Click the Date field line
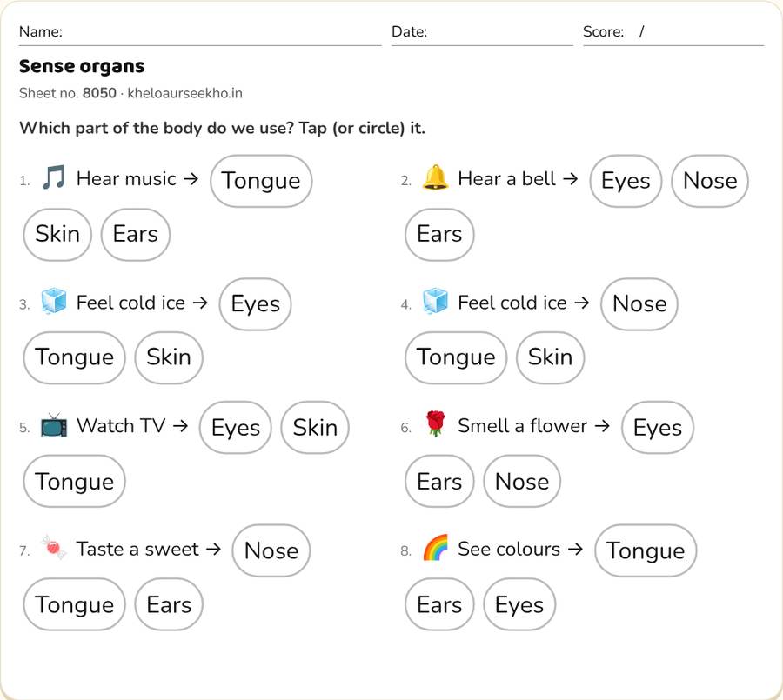The width and height of the screenshot is (783, 700). pos(482,33)
